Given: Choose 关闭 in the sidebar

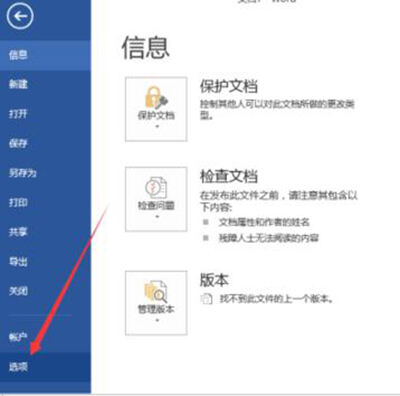Looking at the screenshot, I should 45,291.
